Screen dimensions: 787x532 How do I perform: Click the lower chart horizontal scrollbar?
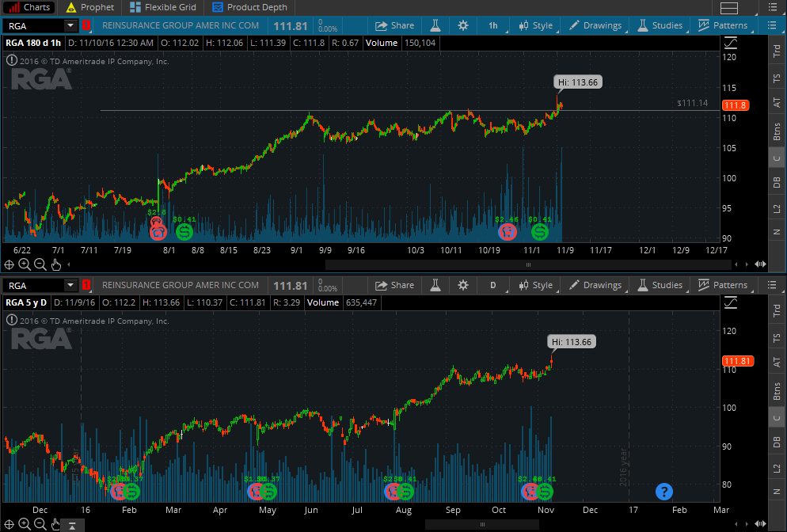coord(482,524)
